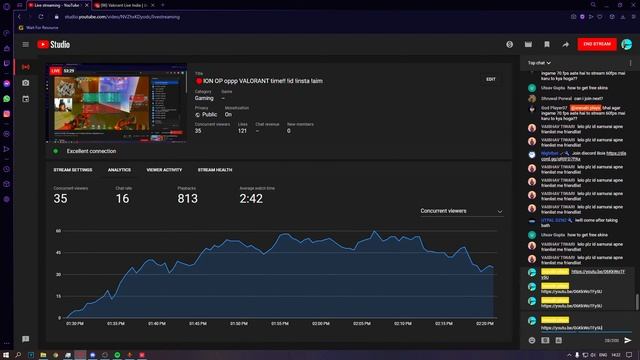Expand the Top chat selector dropdown
640x360 pixels.
(x=539, y=63)
